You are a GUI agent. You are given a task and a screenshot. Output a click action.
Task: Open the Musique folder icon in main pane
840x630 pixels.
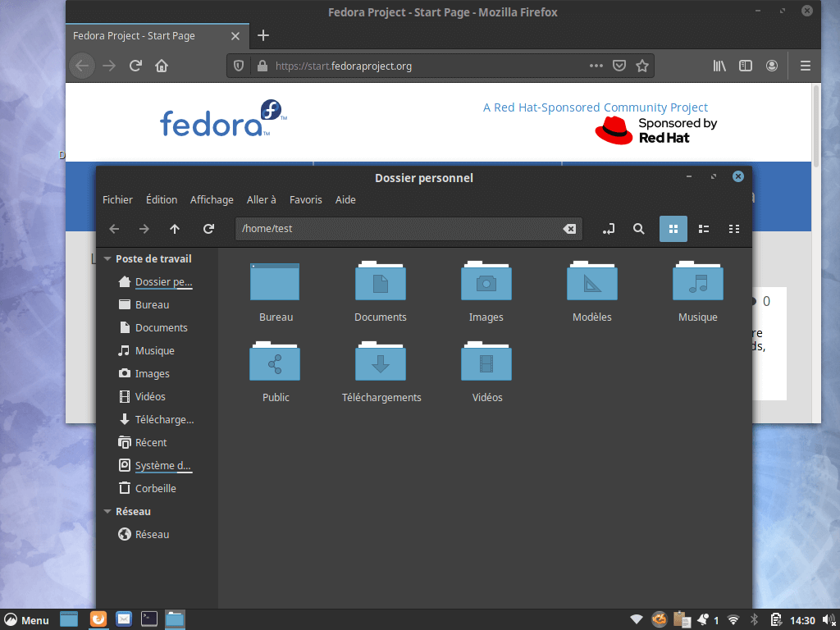click(x=697, y=281)
